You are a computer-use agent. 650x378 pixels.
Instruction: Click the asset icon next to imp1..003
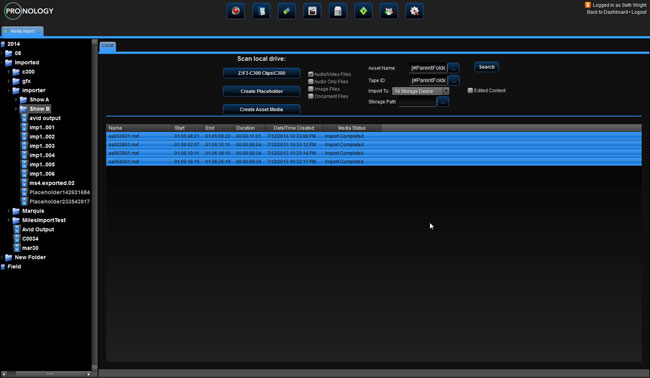[x=24, y=146]
